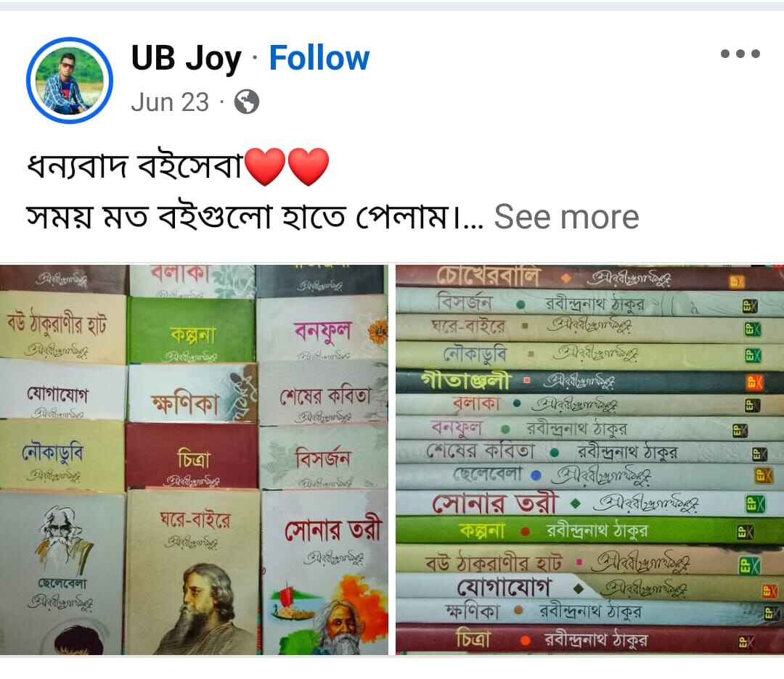Open the Jun 23 post timestamp

click(170, 102)
